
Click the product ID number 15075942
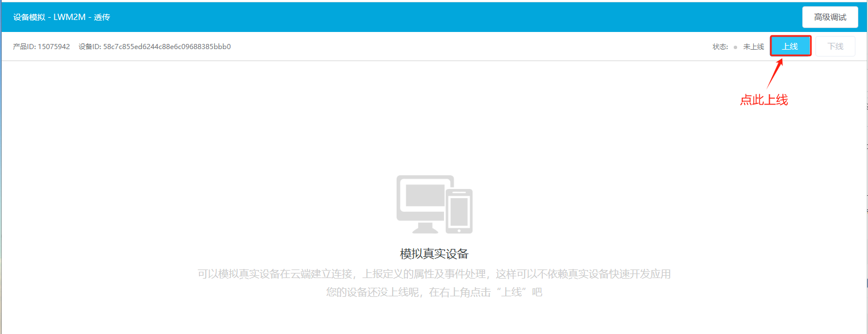coord(54,46)
